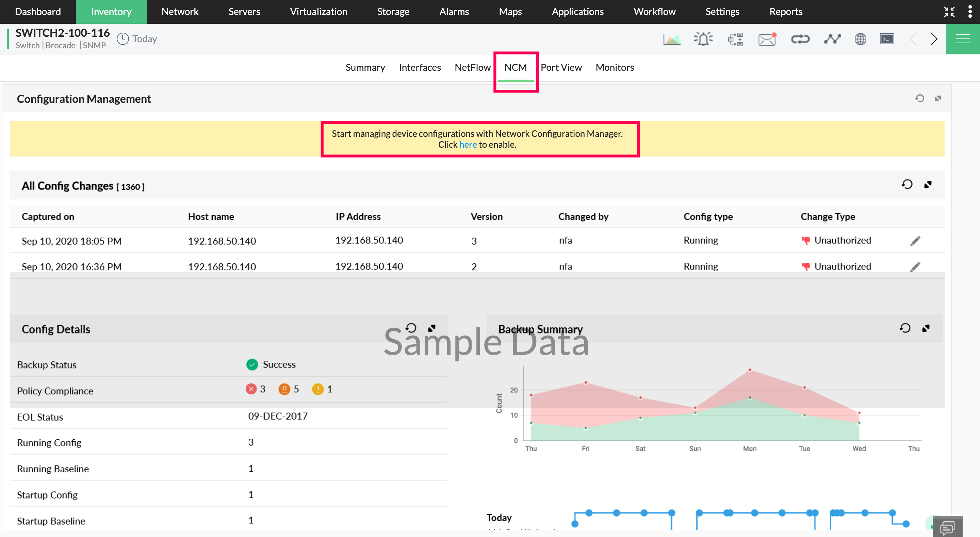Viewport: 980px width, 537px height.
Task: Click the 'here' link to enable NCM
Action: 468,145
